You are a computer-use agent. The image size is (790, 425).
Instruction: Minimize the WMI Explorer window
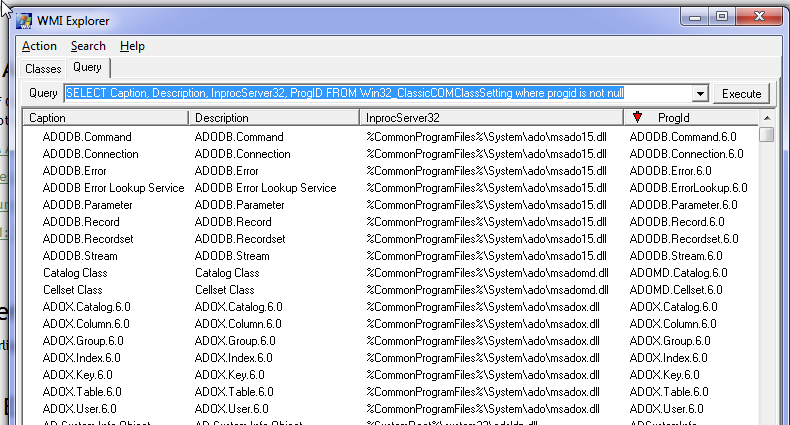(x=695, y=17)
